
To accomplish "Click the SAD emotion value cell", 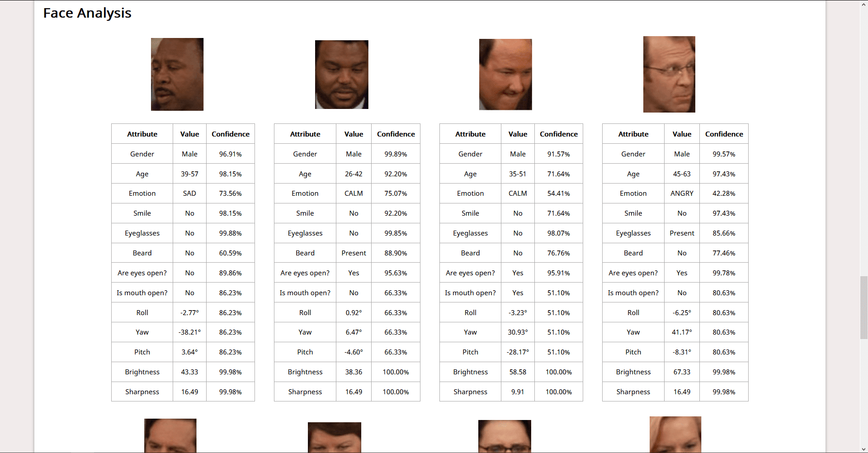I will tap(189, 193).
